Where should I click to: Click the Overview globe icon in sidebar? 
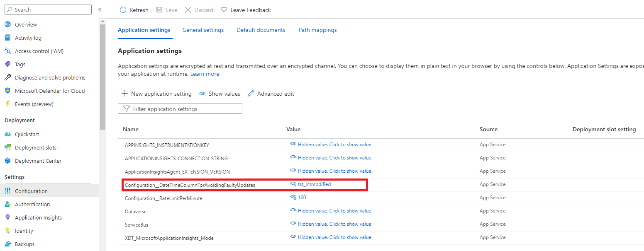[x=7, y=24]
